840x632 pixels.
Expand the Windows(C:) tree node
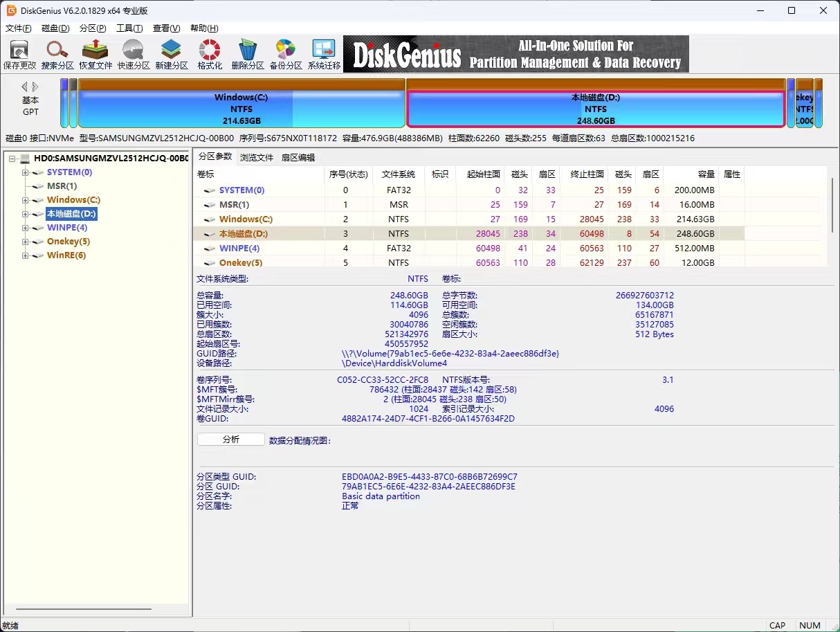[26, 200]
